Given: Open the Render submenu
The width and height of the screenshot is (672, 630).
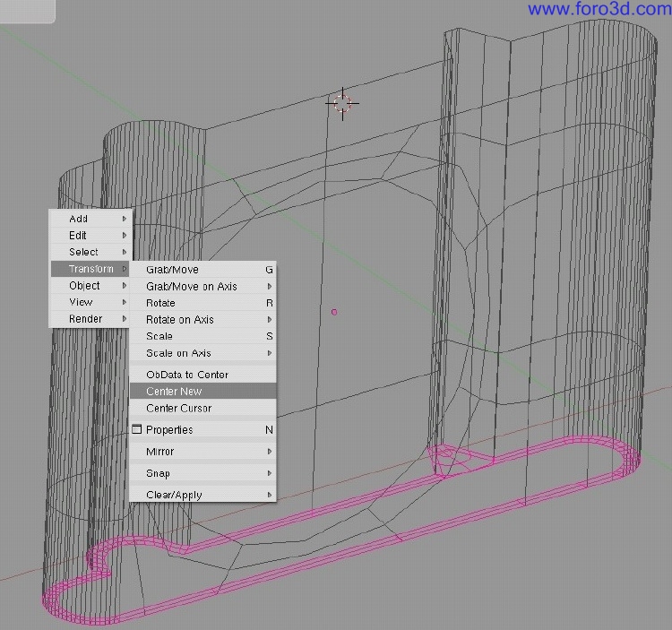Looking at the screenshot, I should click(x=90, y=319).
